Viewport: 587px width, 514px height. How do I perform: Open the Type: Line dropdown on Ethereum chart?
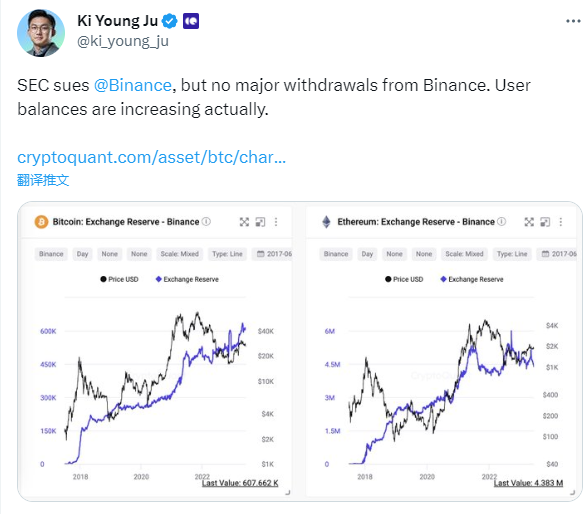512,254
